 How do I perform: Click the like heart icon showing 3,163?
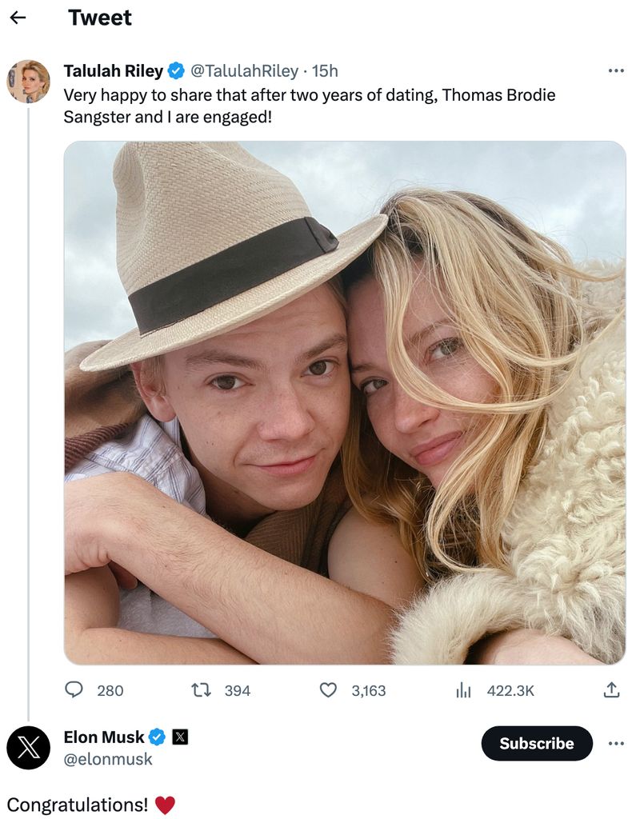(329, 690)
